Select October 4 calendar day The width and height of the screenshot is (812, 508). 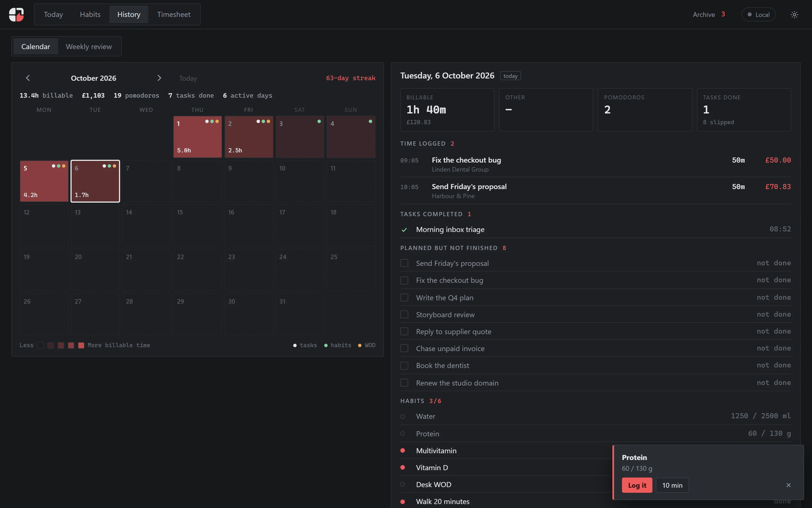click(x=351, y=137)
